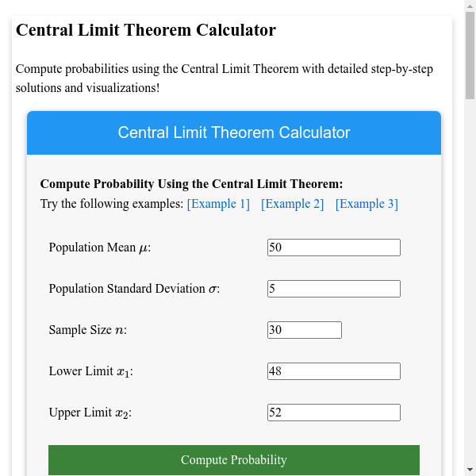Click the scrollbar up arrow
476x476 pixels.
click(x=470, y=6)
